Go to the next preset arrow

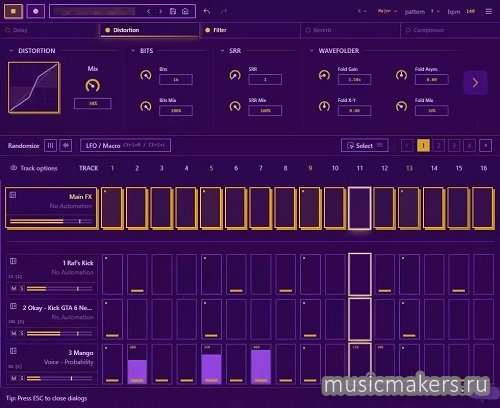161,11
